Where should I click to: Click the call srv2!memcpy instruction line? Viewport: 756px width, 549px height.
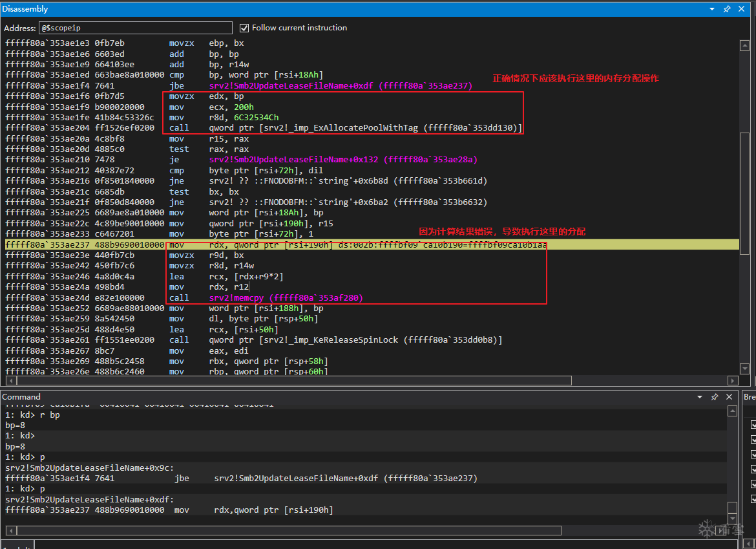(184, 297)
